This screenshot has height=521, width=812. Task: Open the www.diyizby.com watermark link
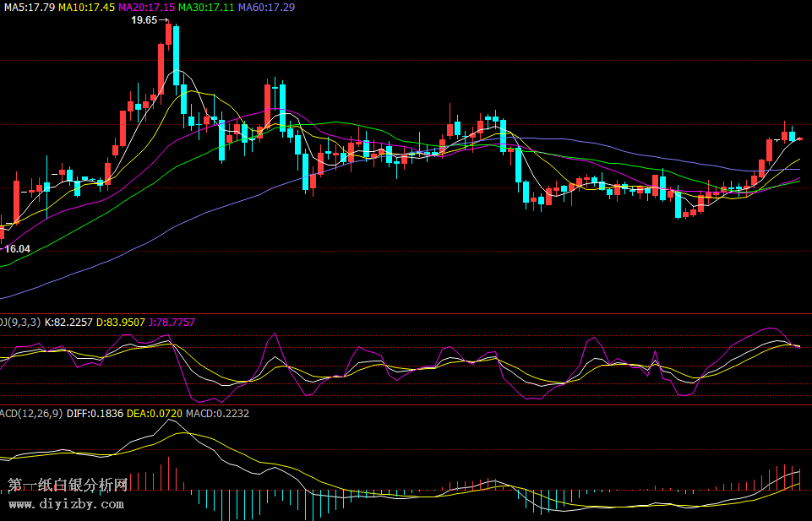[x=66, y=504]
